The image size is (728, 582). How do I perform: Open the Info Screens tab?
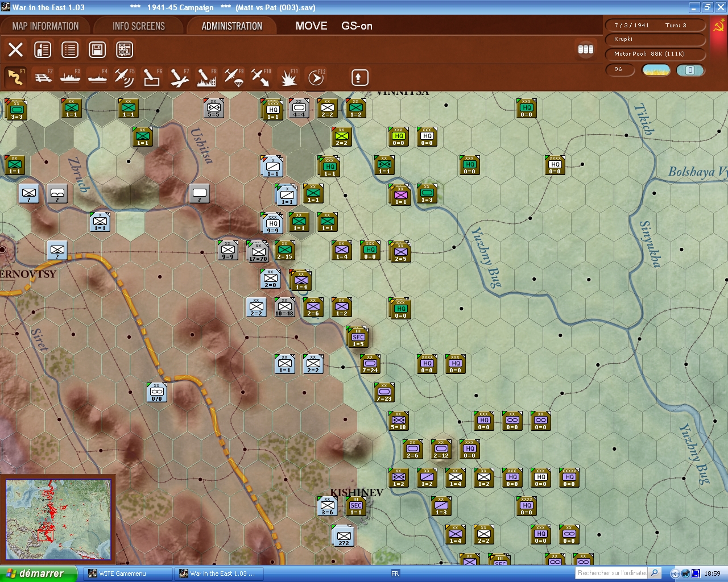click(x=139, y=26)
